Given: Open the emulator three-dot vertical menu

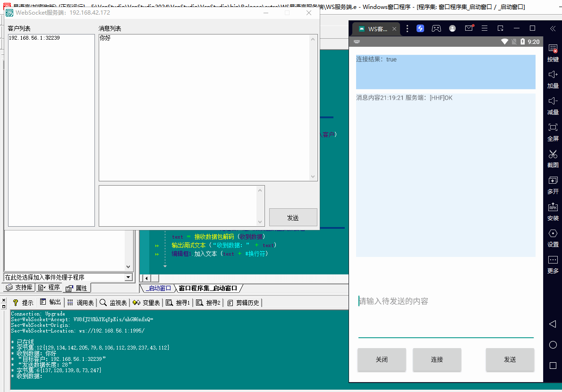Looking at the screenshot, I should [x=408, y=28].
